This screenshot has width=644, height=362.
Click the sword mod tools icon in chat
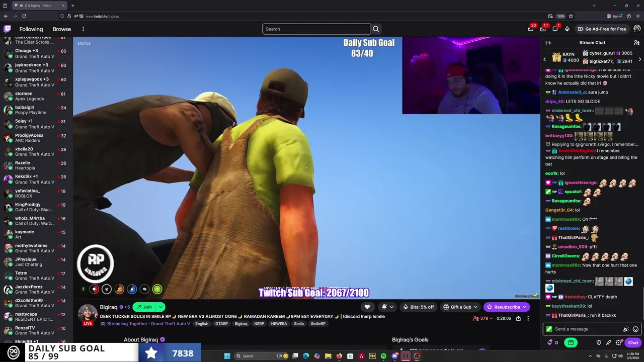(x=609, y=342)
